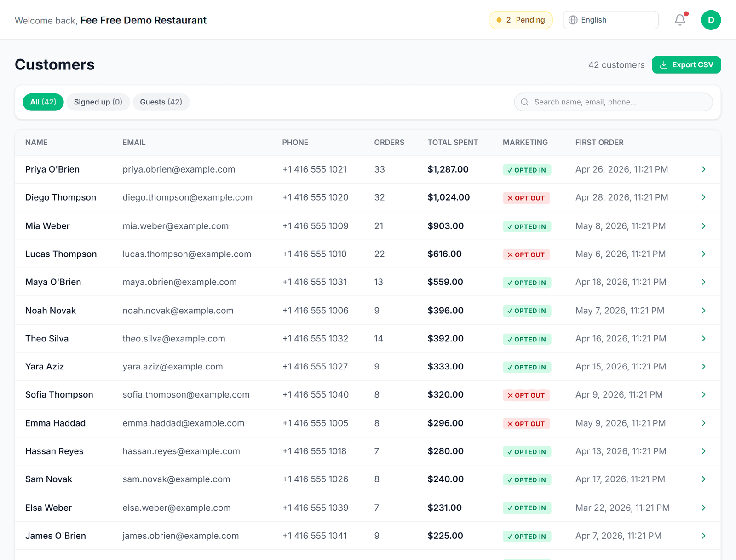Open Theo Silva row chevron
Screen dimensions: 736x560
tap(703, 339)
